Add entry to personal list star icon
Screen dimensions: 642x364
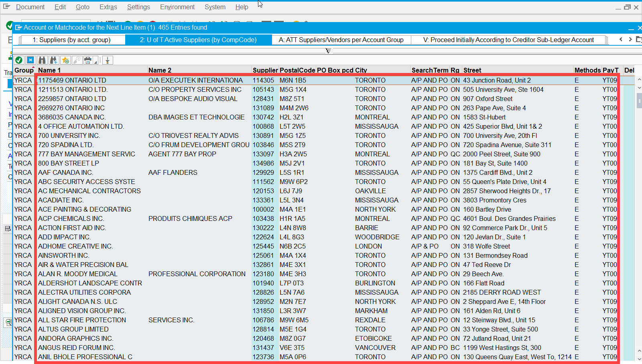pyautogui.click(x=65, y=60)
